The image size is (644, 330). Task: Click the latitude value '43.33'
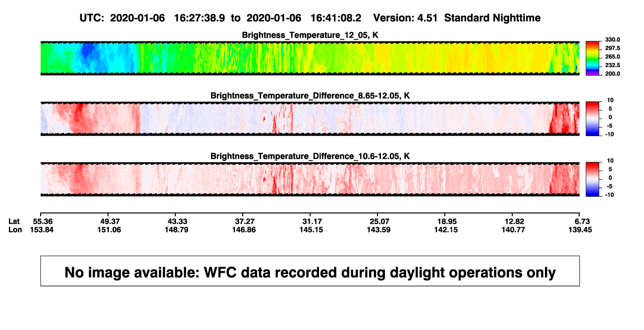(x=177, y=221)
